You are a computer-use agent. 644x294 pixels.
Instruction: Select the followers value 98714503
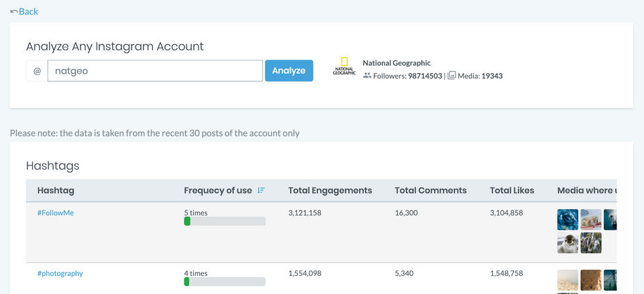[x=425, y=76]
